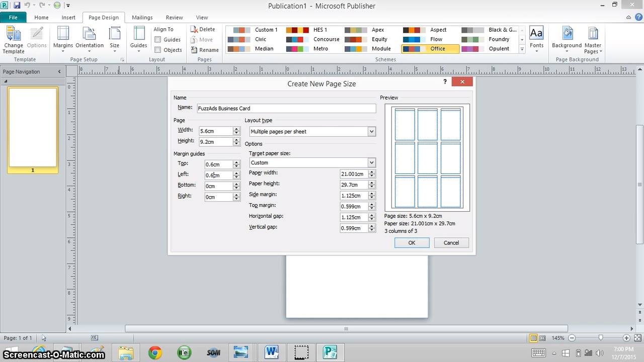Select the Office color scheme
The height and width of the screenshot is (362, 644).
430,49
